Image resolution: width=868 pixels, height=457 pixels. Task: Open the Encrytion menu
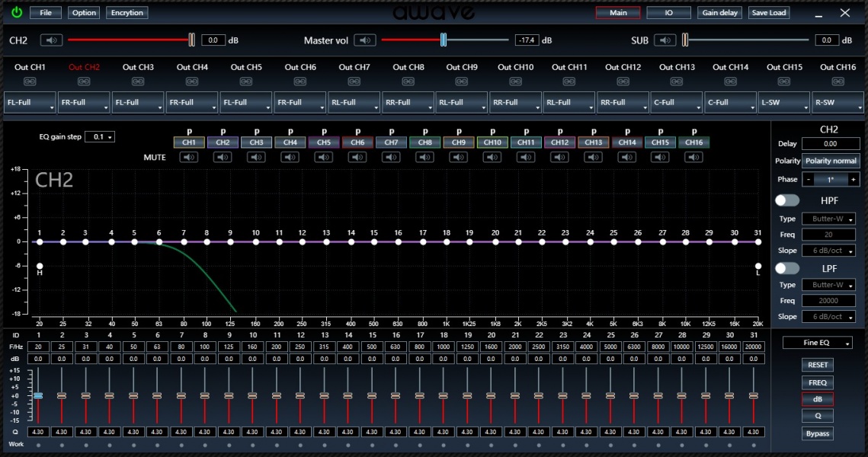point(127,13)
